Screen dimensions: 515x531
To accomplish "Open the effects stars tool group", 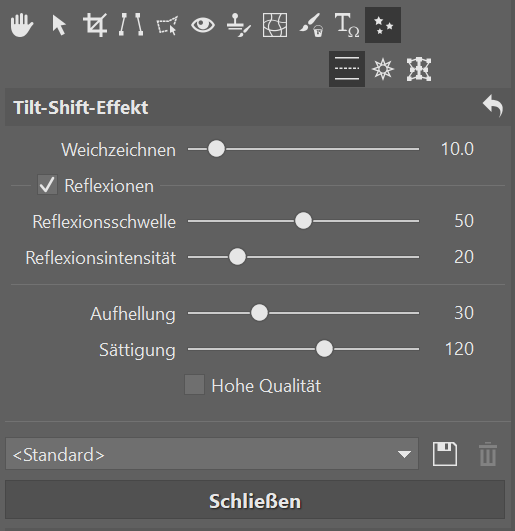I will click(383, 25).
